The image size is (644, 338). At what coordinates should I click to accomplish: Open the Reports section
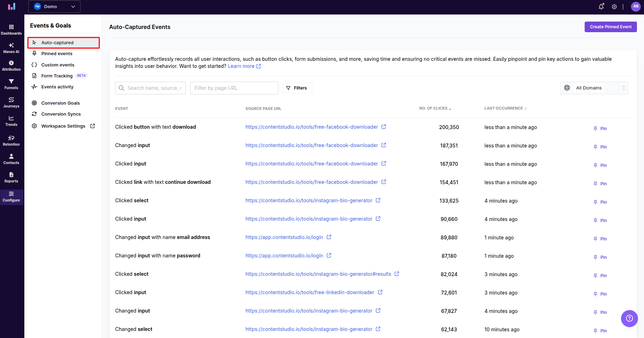[11, 177]
